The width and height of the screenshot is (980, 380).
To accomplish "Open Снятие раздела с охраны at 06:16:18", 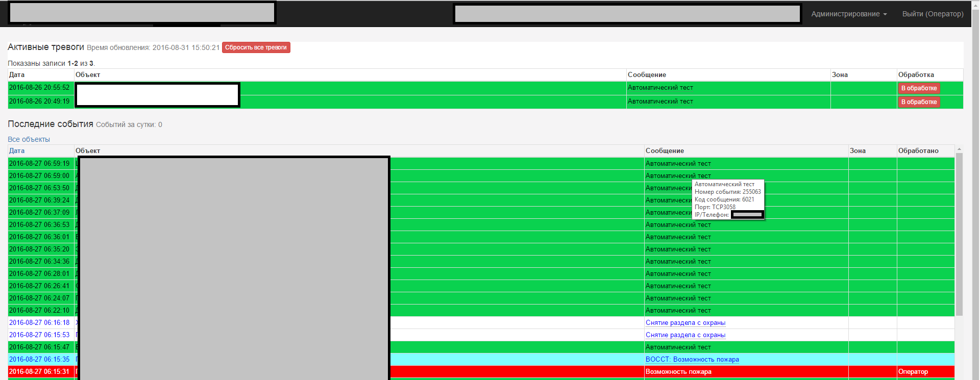I will [x=685, y=323].
